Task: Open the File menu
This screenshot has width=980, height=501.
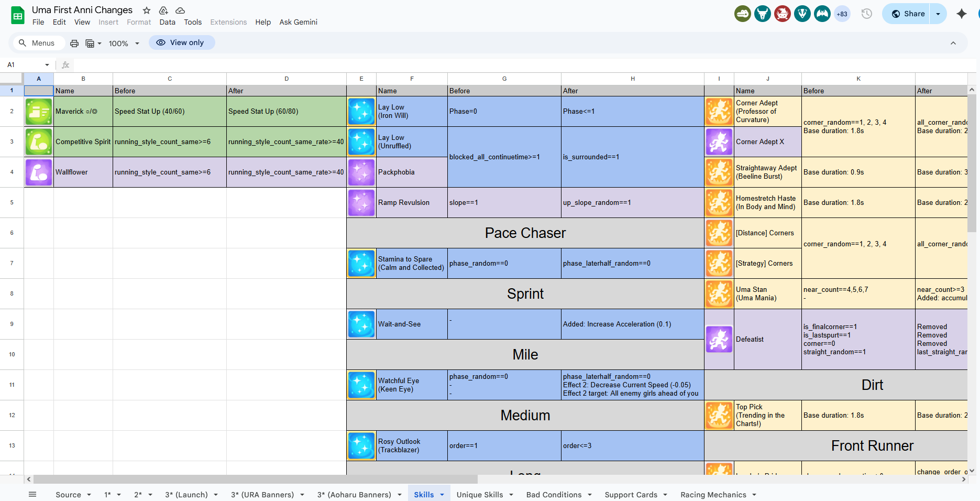Action: (x=38, y=22)
